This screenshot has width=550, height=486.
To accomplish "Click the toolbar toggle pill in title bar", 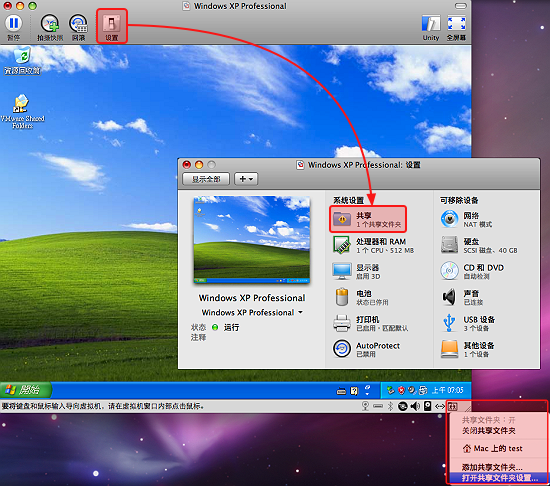I will coord(461,6).
